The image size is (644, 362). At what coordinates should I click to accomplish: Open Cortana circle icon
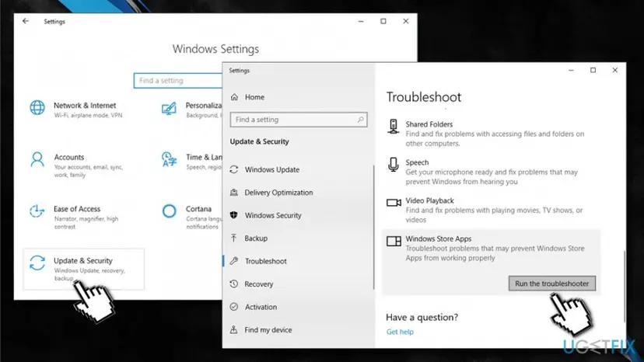[169, 211]
